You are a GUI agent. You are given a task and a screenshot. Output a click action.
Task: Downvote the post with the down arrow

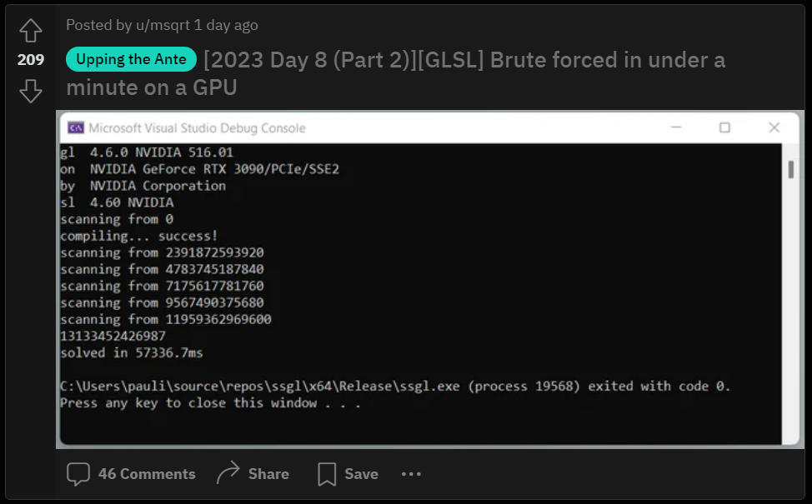(x=31, y=90)
